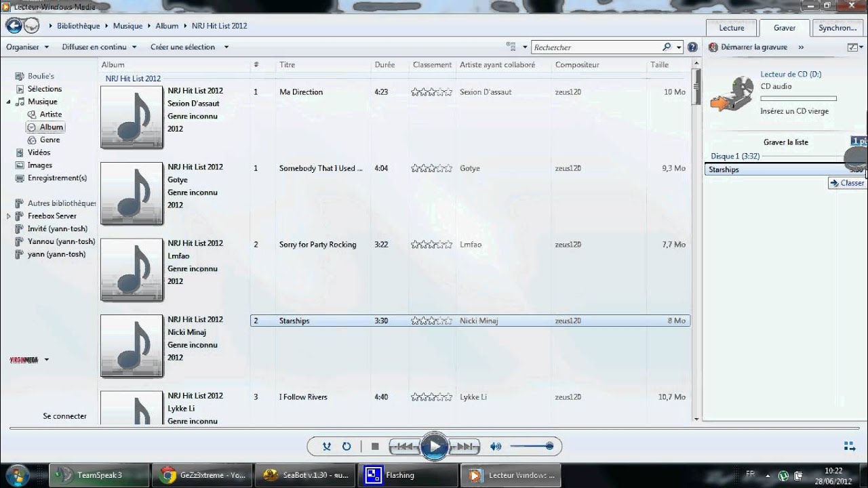Select Artiste under Musique

(x=50, y=115)
